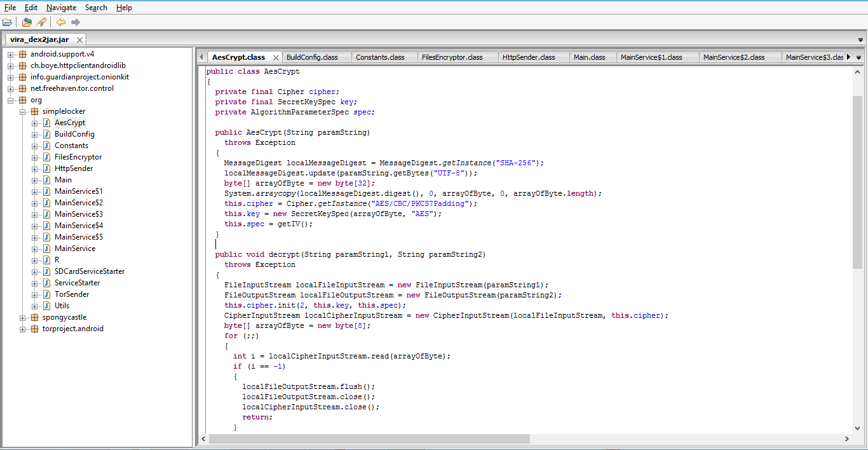The width and height of the screenshot is (868, 450).
Task: Close the AesCrypt.class tab
Action: 275,58
